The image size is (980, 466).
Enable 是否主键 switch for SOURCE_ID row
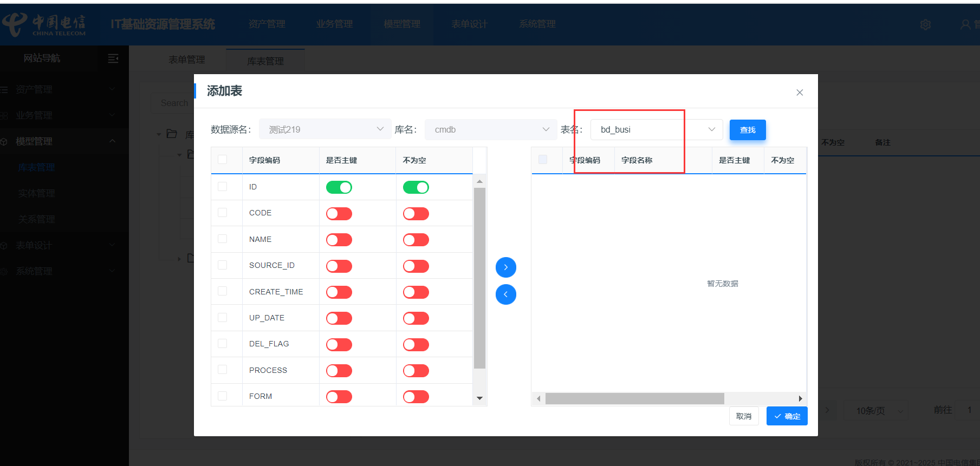(x=339, y=266)
